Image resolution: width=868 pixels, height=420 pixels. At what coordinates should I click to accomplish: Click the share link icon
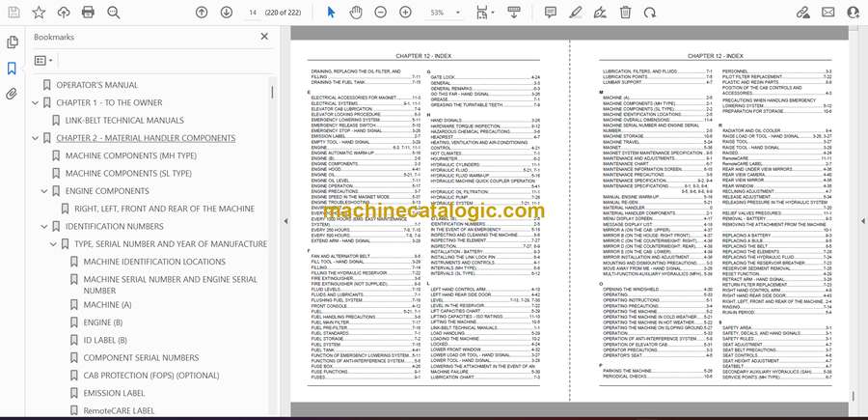tap(803, 13)
